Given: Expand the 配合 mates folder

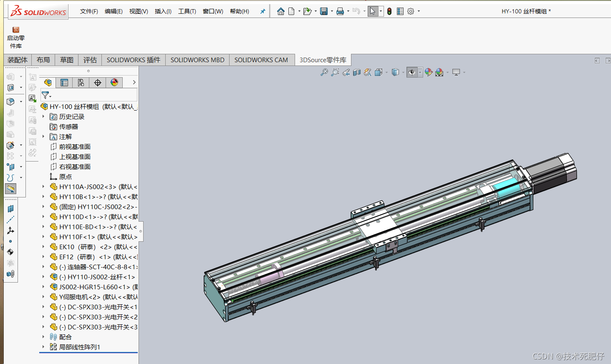Looking at the screenshot, I should pyautogui.click(x=43, y=337).
